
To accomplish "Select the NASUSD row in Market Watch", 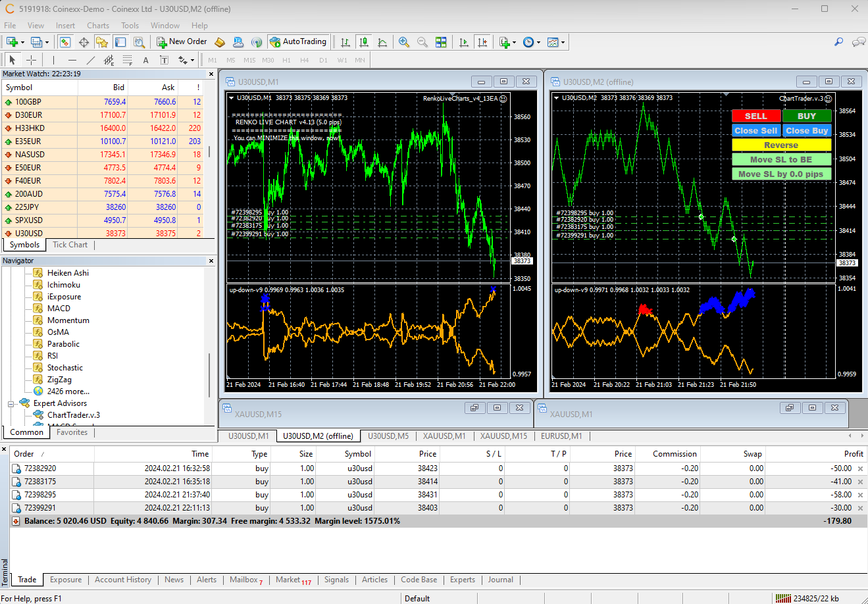I will click(x=30, y=155).
